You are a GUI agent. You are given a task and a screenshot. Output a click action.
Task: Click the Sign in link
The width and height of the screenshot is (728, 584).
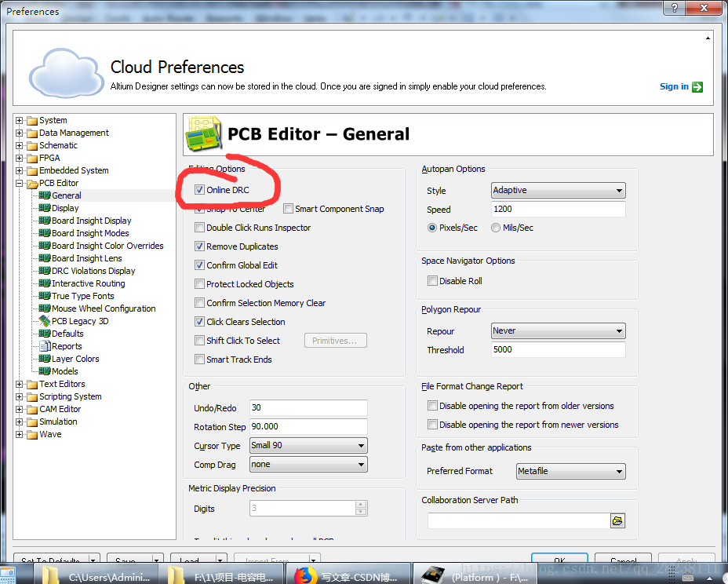coord(674,86)
